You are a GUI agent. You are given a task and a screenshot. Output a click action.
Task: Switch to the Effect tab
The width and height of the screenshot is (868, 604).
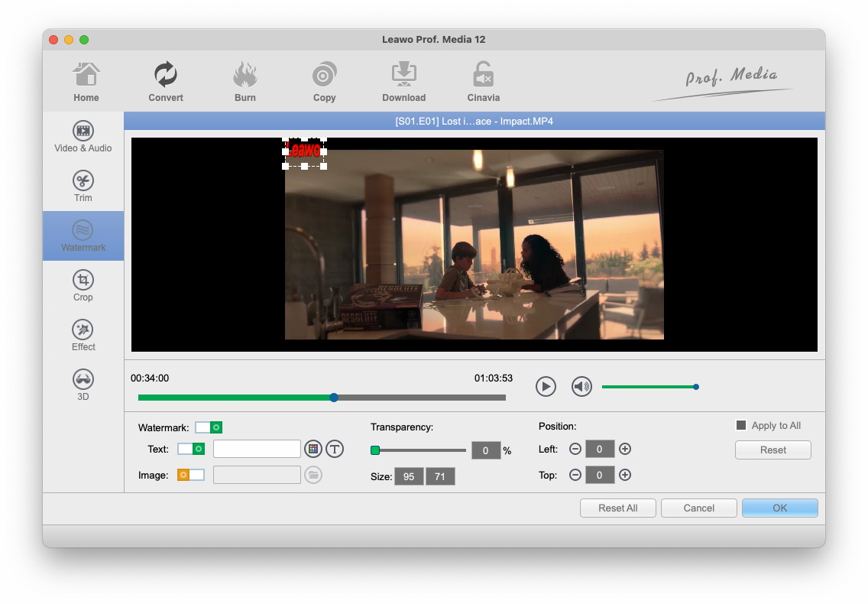(x=83, y=336)
